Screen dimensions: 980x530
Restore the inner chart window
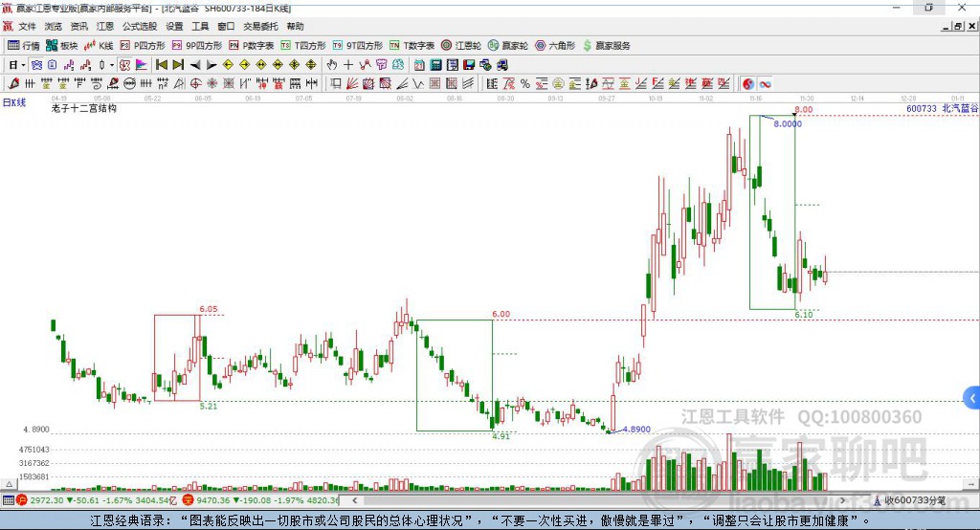(958, 26)
